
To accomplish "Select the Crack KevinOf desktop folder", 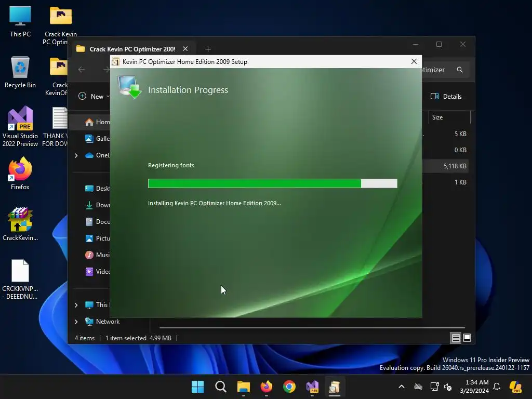I will click(x=58, y=76).
